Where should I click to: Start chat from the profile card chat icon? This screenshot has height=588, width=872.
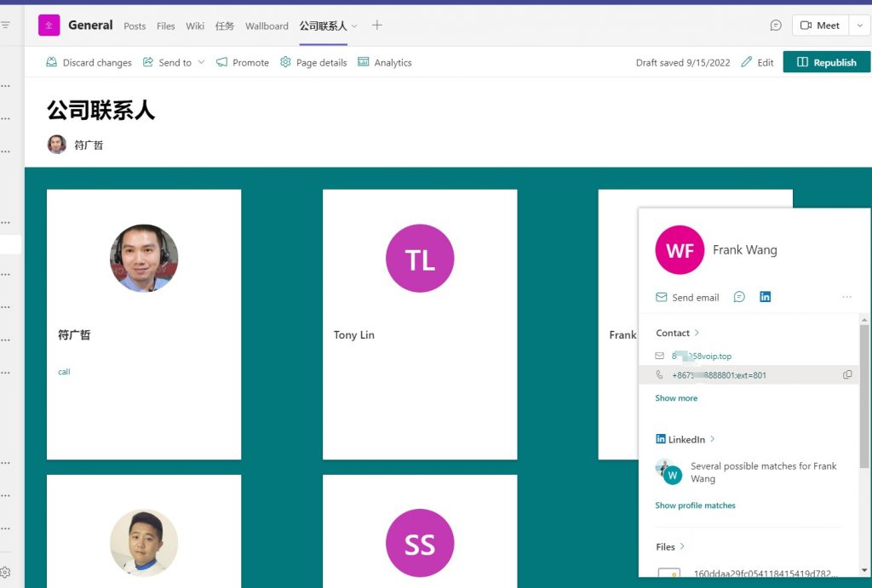(x=739, y=297)
